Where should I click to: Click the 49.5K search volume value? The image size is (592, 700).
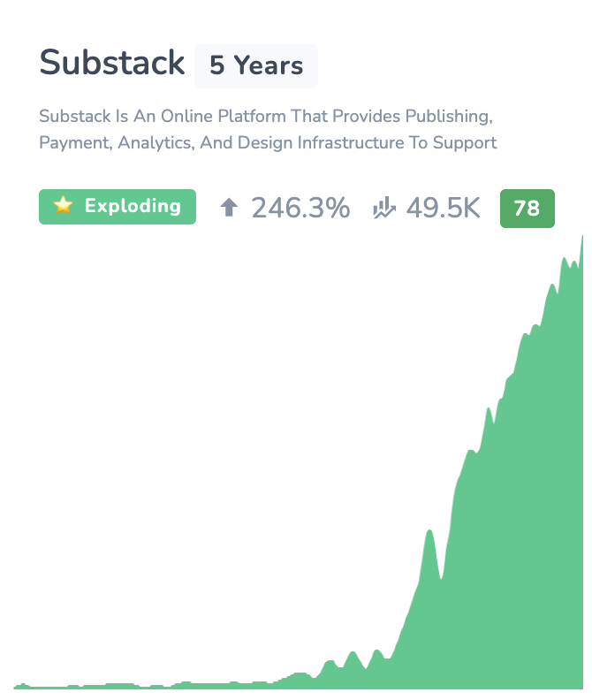[x=443, y=208]
